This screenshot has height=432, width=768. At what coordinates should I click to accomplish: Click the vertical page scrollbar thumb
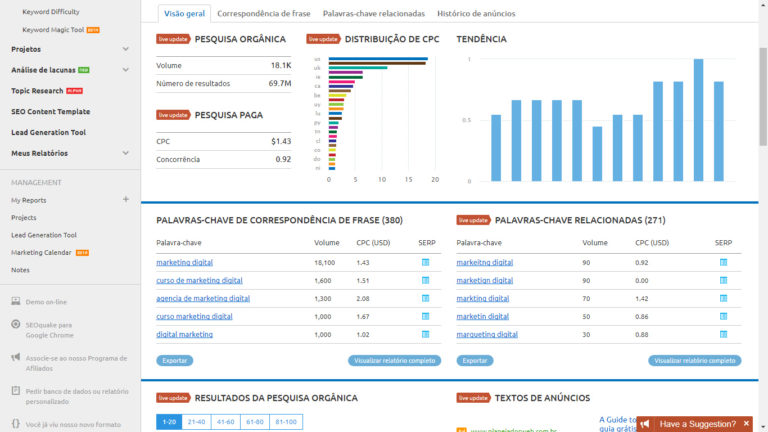click(763, 96)
